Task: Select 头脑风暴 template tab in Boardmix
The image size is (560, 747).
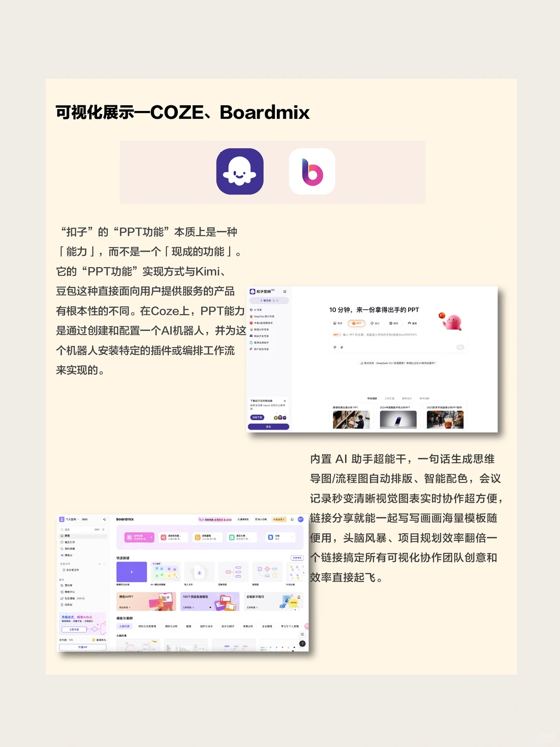Action: [x=124, y=626]
